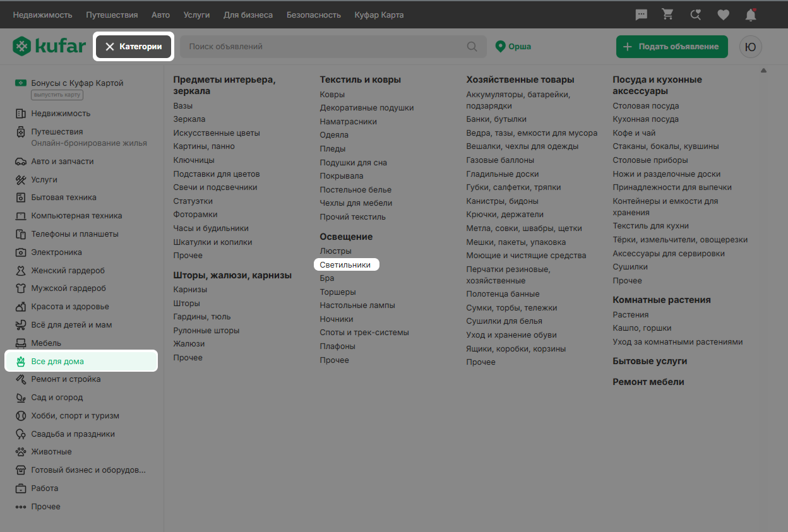Click the search ads input field

325,47
